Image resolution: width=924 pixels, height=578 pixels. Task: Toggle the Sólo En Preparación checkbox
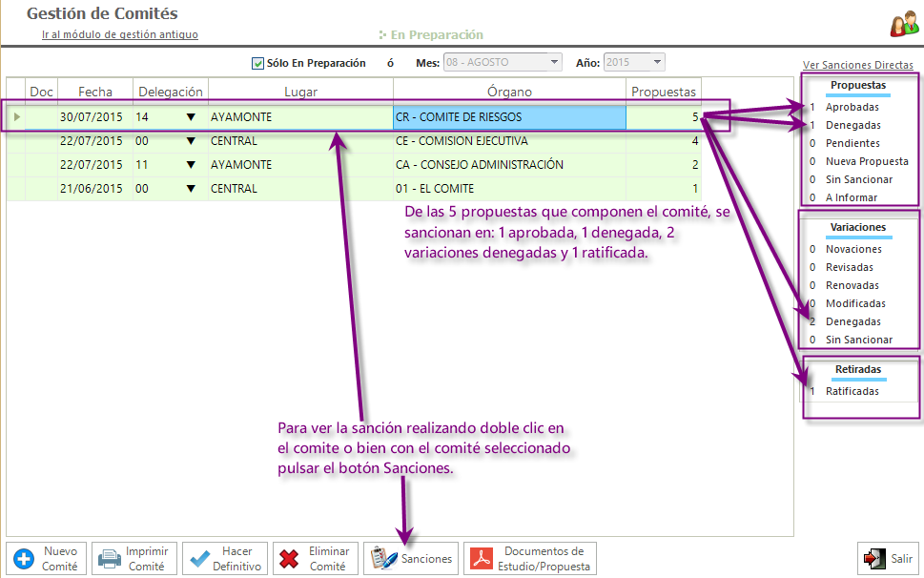[x=257, y=63]
